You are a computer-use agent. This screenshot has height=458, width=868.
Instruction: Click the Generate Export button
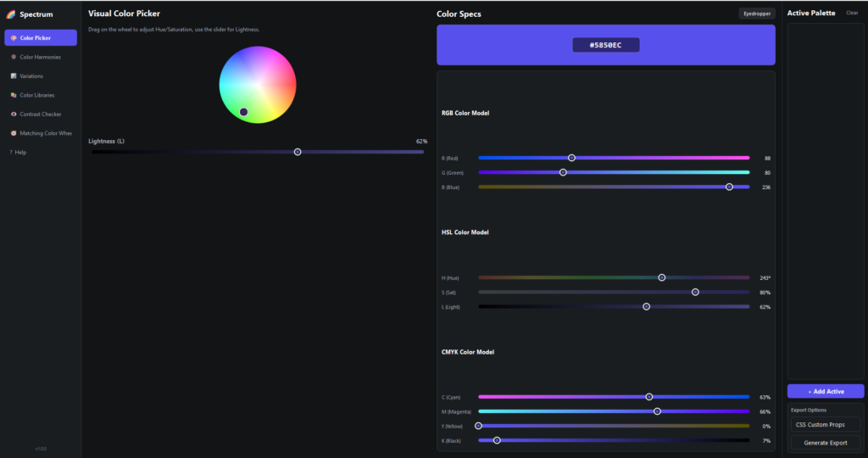point(826,443)
